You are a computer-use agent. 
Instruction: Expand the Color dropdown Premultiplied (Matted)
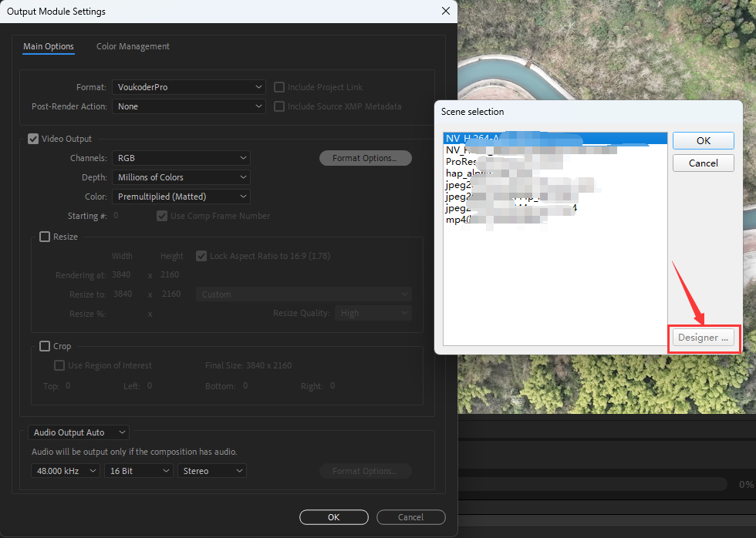coord(181,197)
